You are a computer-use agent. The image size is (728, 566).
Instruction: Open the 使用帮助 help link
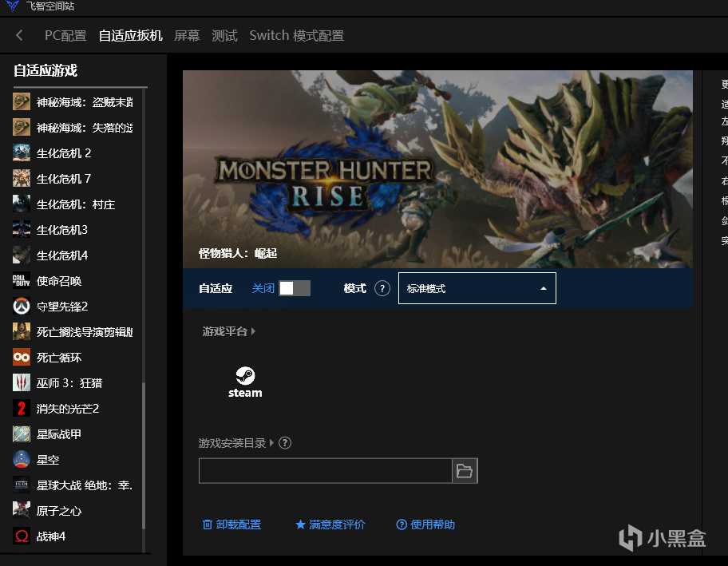click(425, 524)
